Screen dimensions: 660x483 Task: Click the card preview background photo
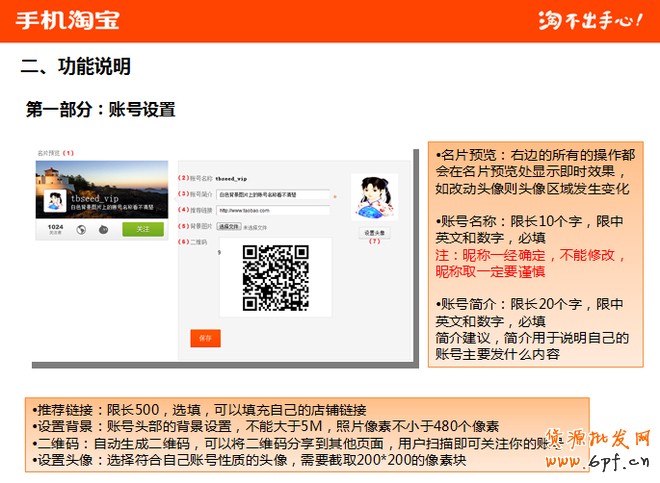[100, 175]
